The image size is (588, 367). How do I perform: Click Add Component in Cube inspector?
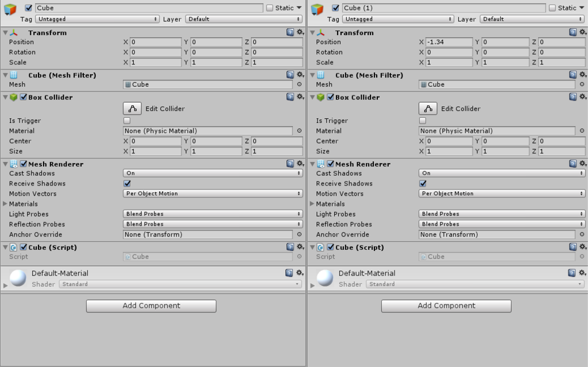point(151,306)
